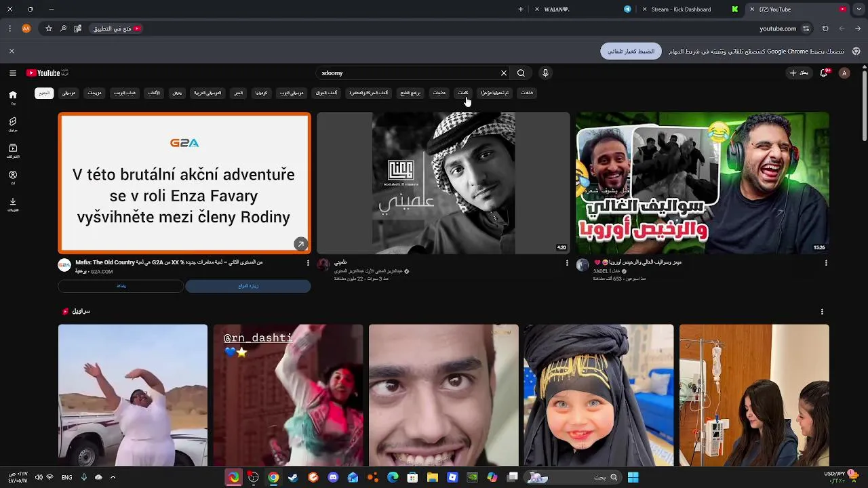Select the مزيجات filter chip
This screenshot has height=488, width=868.
point(94,93)
